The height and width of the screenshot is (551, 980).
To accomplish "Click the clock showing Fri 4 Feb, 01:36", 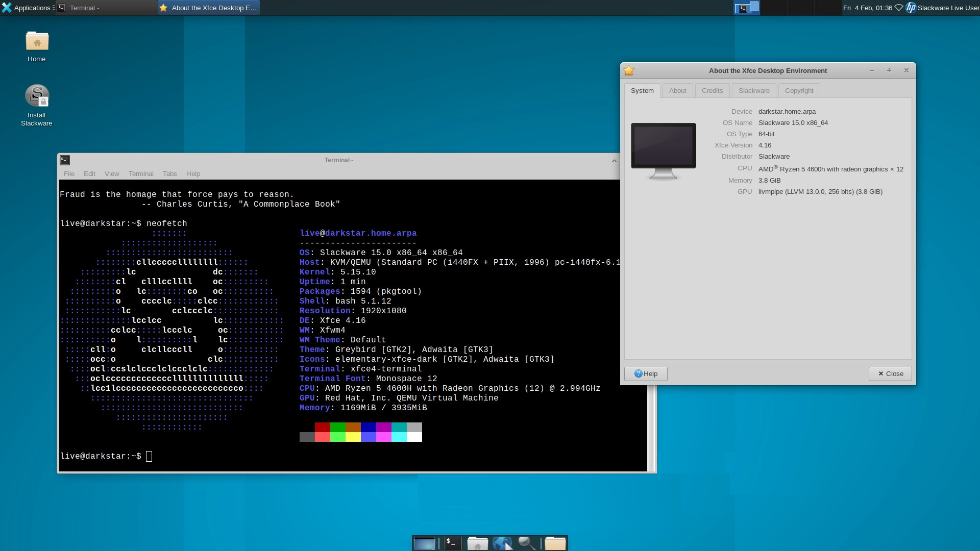I will (867, 8).
